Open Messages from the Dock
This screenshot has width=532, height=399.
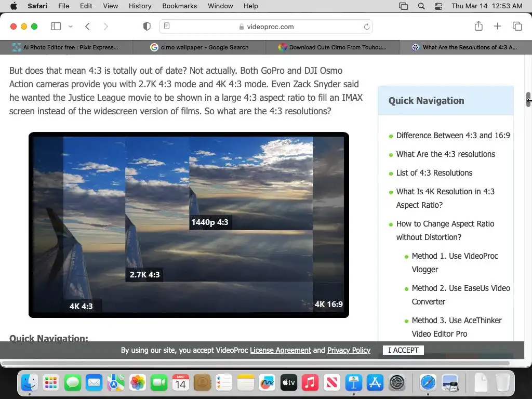[73, 383]
